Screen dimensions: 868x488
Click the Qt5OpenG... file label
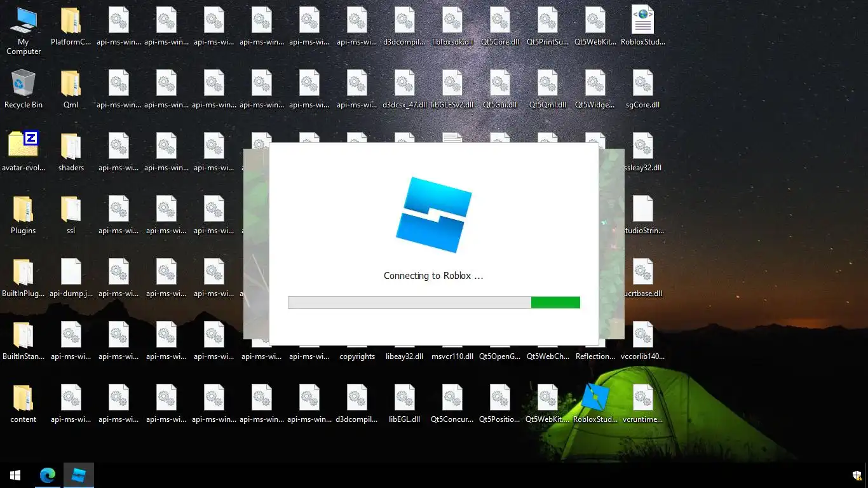tap(500, 356)
